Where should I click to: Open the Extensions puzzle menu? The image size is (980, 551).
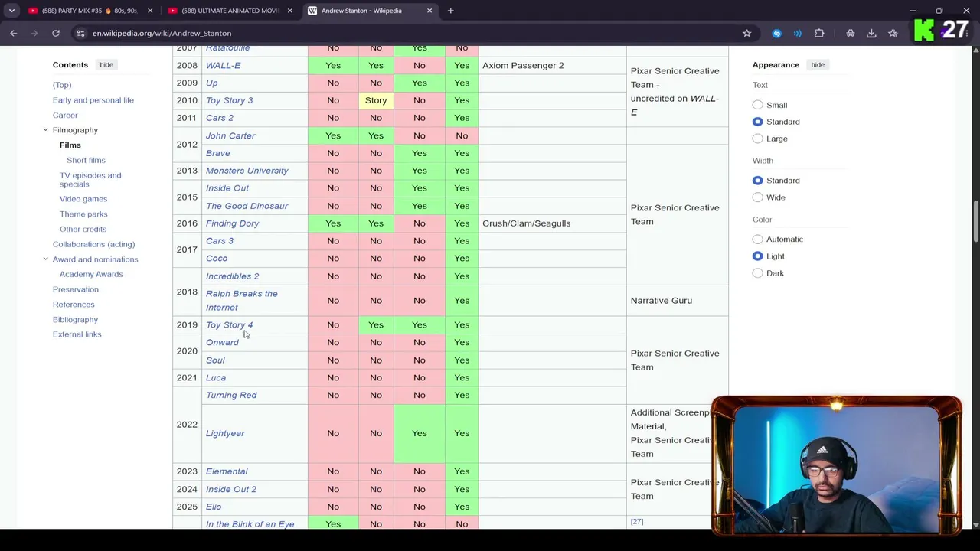(819, 33)
